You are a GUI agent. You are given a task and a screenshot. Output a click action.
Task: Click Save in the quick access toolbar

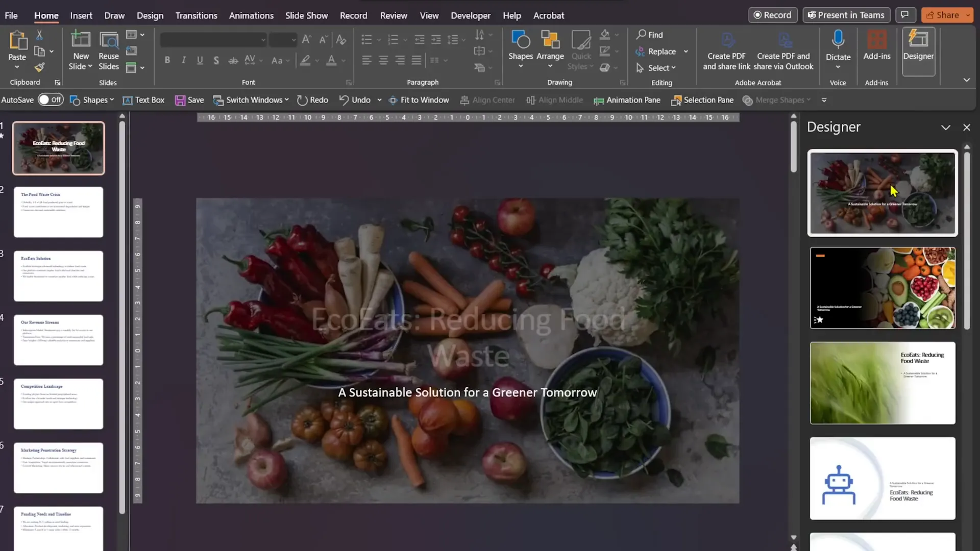point(189,100)
